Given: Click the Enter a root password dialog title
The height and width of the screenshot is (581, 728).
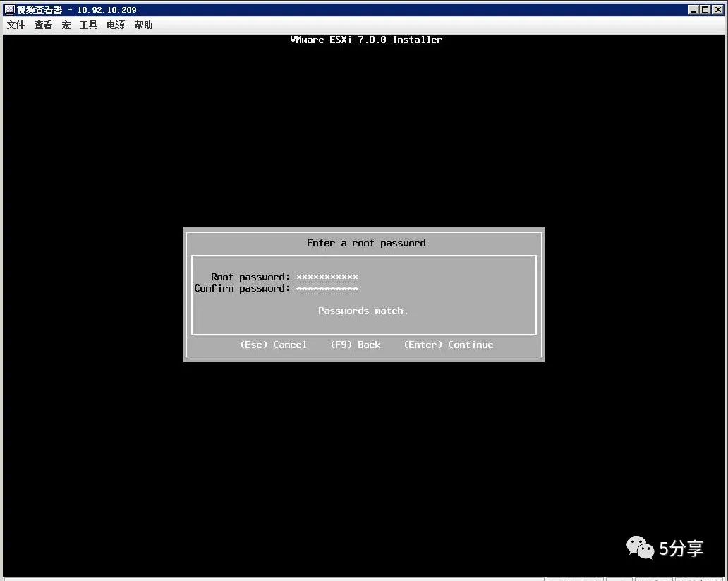Looking at the screenshot, I should [x=365, y=243].
